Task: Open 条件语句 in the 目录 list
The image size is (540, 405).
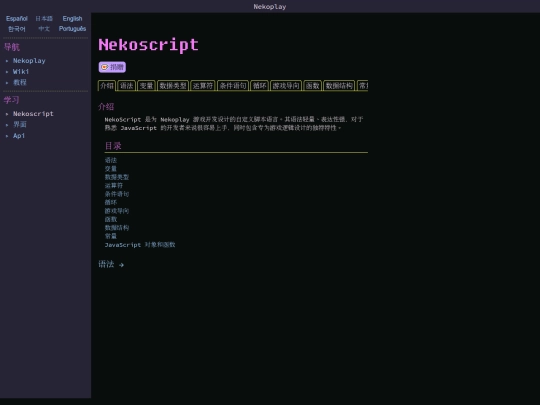Action: coord(117,194)
